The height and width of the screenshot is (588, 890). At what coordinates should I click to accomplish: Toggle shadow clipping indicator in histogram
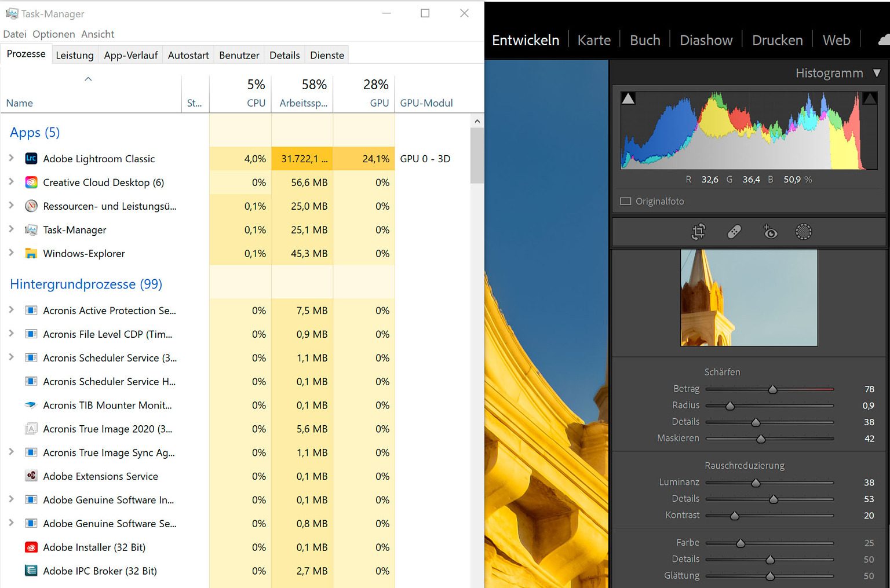tap(628, 98)
